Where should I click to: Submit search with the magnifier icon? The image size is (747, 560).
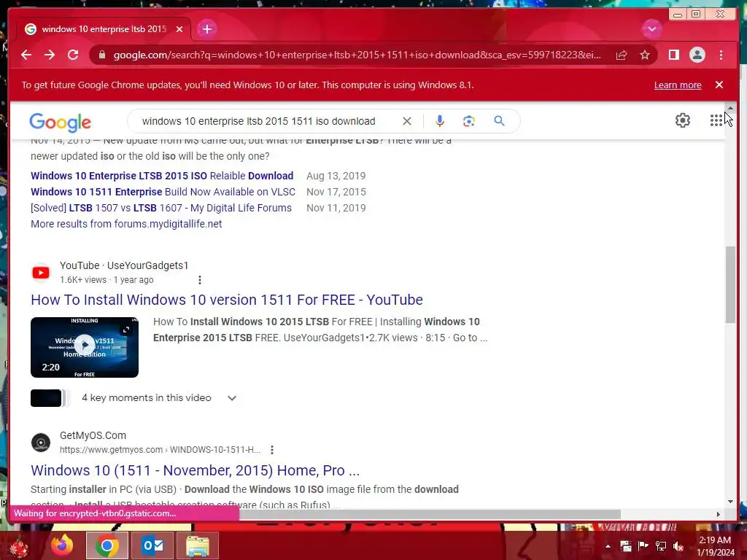499,121
